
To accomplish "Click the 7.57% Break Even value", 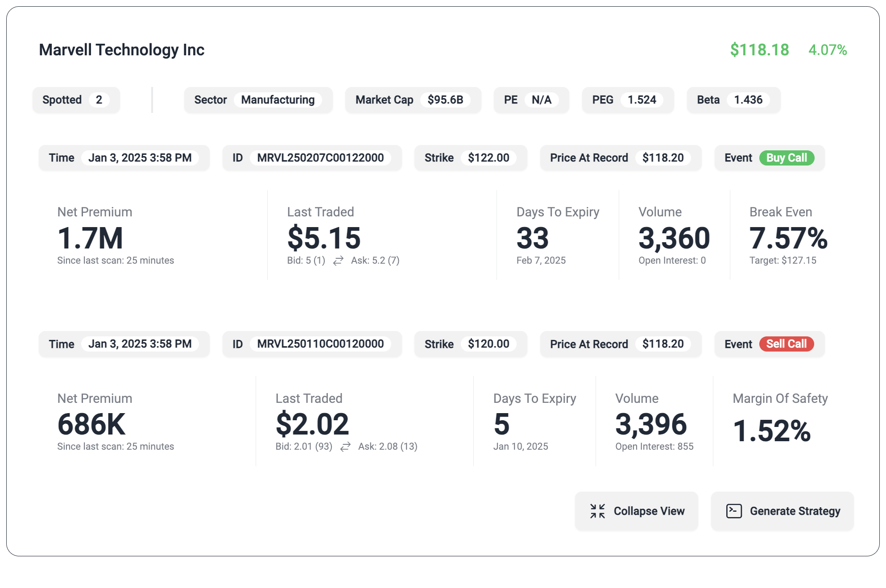I will [788, 238].
